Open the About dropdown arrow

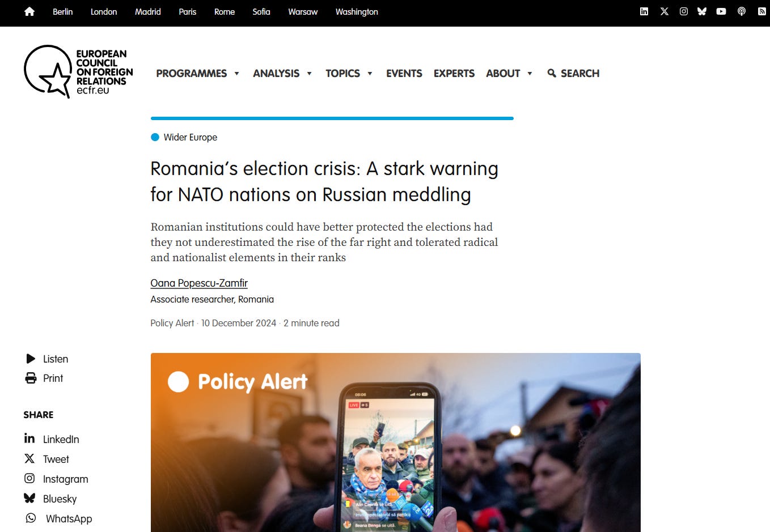point(530,74)
